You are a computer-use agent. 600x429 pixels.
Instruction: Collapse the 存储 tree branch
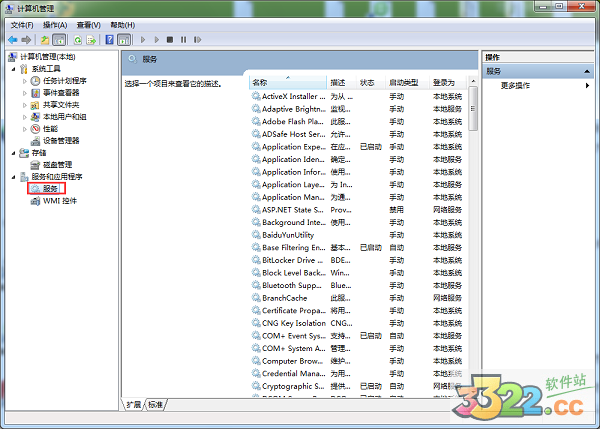[x=14, y=153]
